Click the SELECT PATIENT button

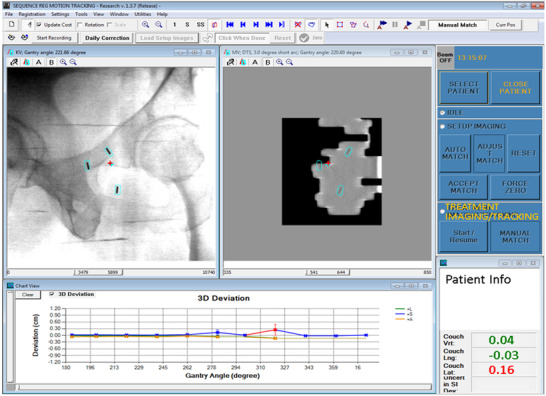point(463,87)
